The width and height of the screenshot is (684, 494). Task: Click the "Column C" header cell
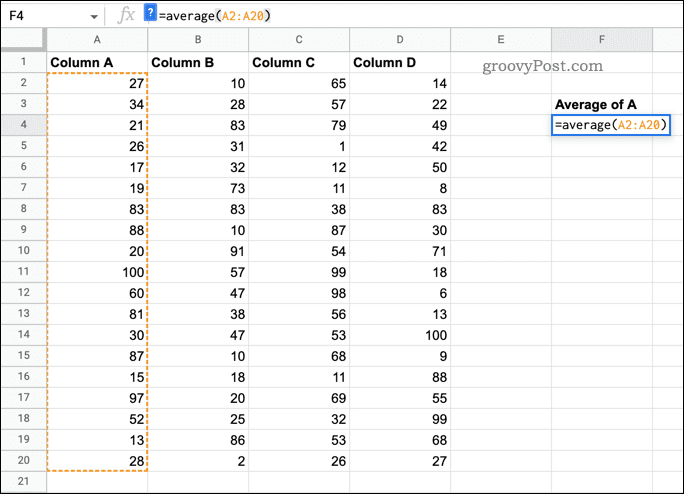pos(299,62)
